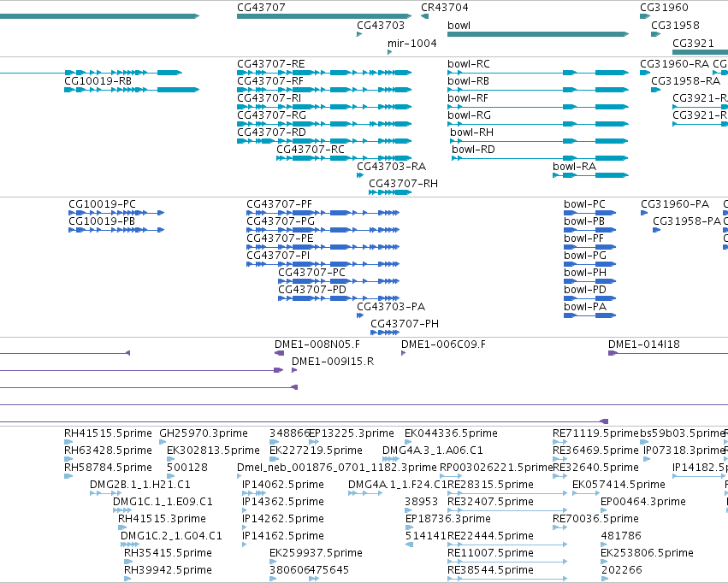The image size is (728, 583).
Task: Select the bowl-RC transcript label
Action: click(469, 64)
